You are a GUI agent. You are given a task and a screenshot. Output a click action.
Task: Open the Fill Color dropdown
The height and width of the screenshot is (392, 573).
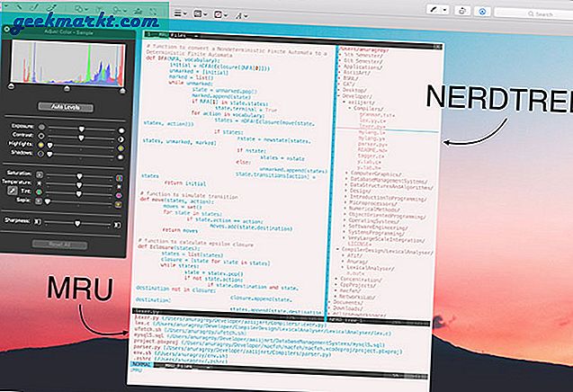pyautogui.click(x=220, y=14)
